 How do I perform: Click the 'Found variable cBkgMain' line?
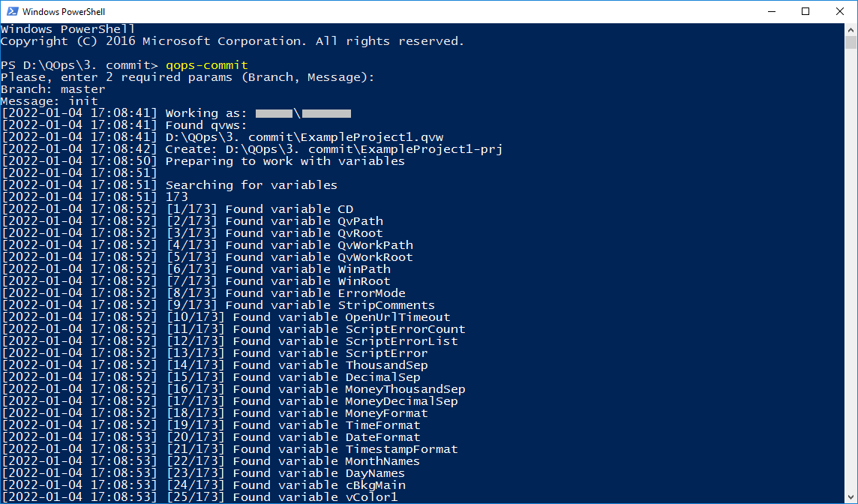(x=203, y=487)
